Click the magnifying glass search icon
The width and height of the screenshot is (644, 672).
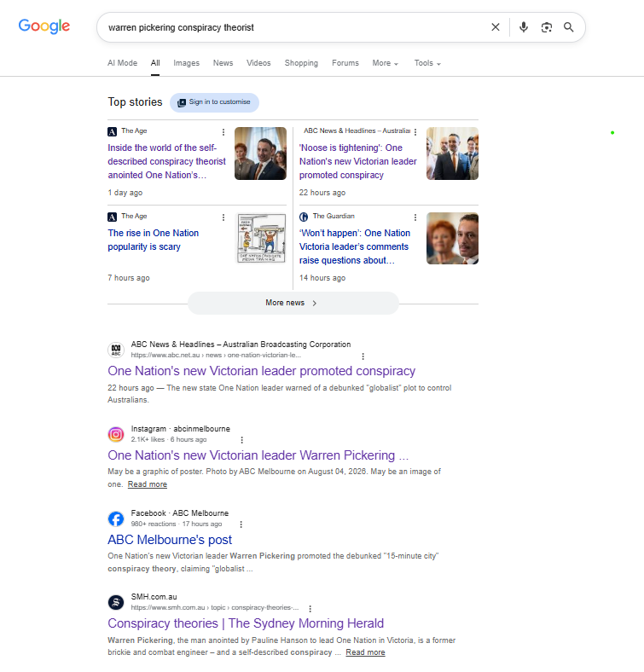(x=569, y=27)
